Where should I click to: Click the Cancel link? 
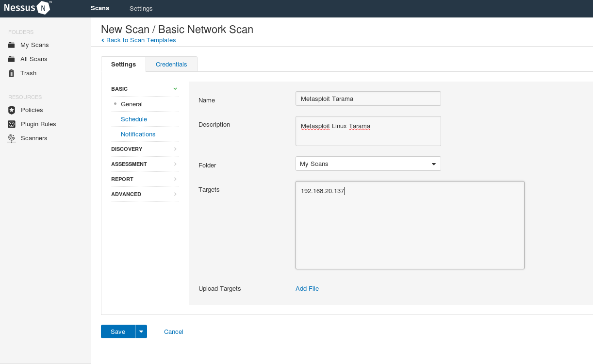(174, 332)
